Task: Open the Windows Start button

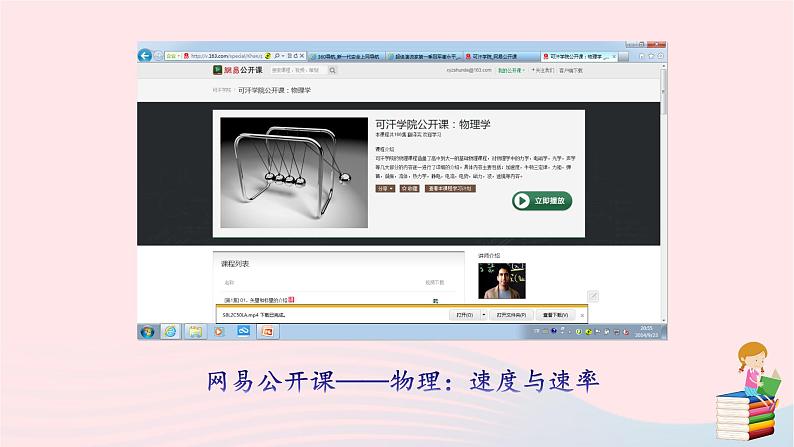Action: pos(147,332)
